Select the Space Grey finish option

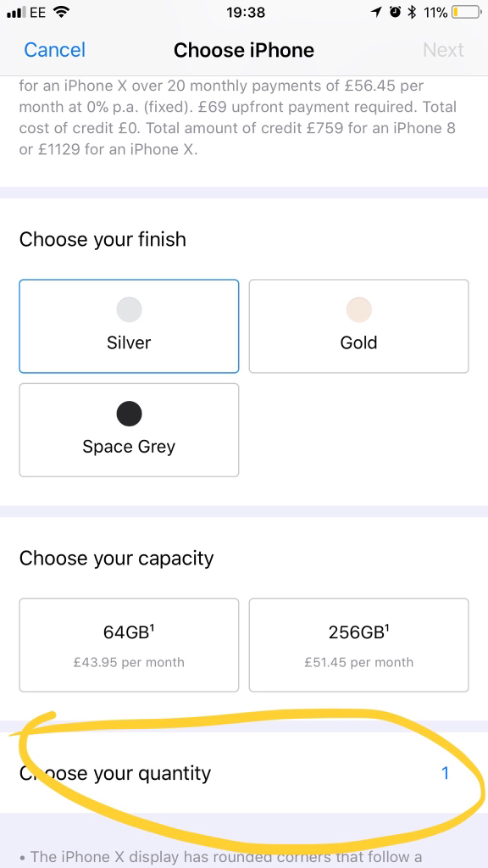pyautogui.click(x=129, y=430)
